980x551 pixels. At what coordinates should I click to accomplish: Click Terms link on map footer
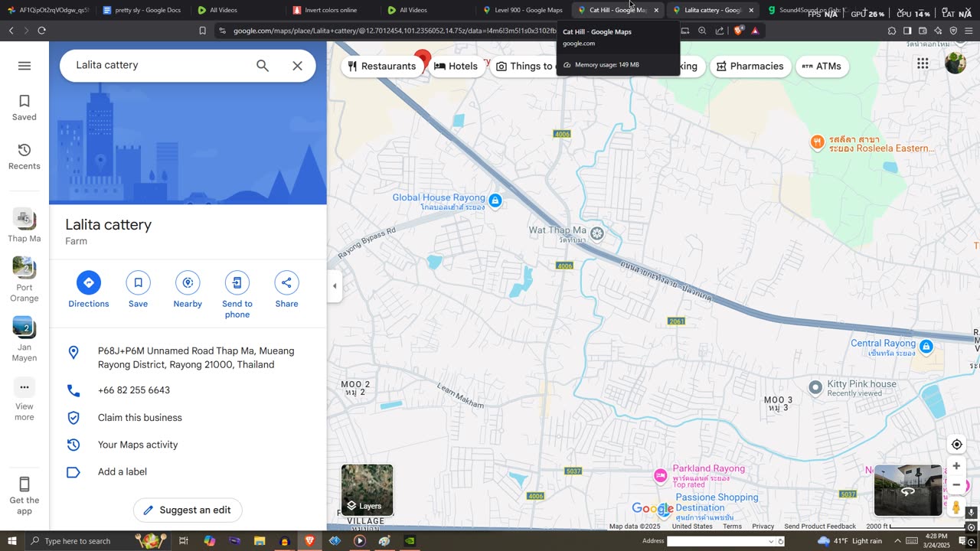tap(732, 527)
